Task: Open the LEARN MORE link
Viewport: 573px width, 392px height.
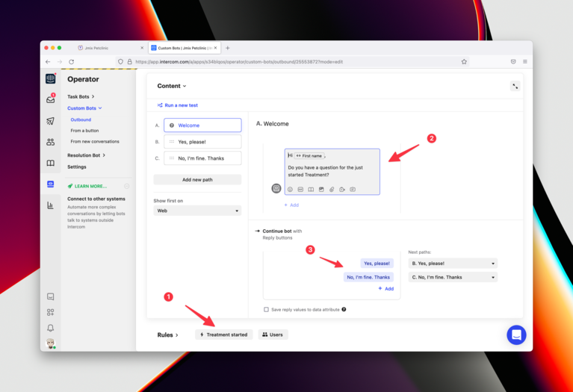Action: [87, 187]
